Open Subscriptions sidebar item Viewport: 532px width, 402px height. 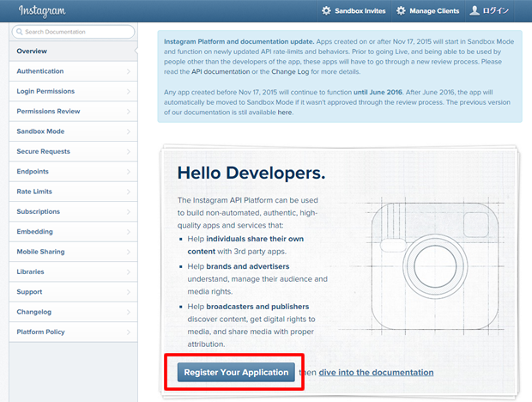pos(73,211)
